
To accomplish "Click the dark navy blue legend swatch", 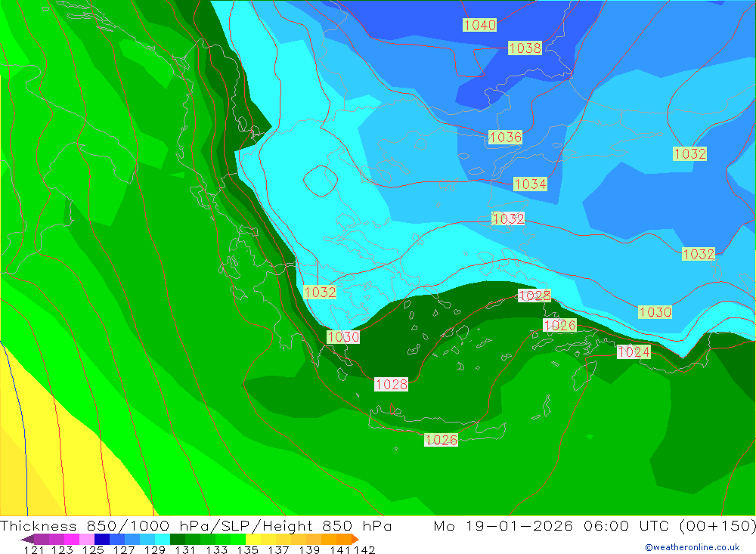I will [102, 539].
